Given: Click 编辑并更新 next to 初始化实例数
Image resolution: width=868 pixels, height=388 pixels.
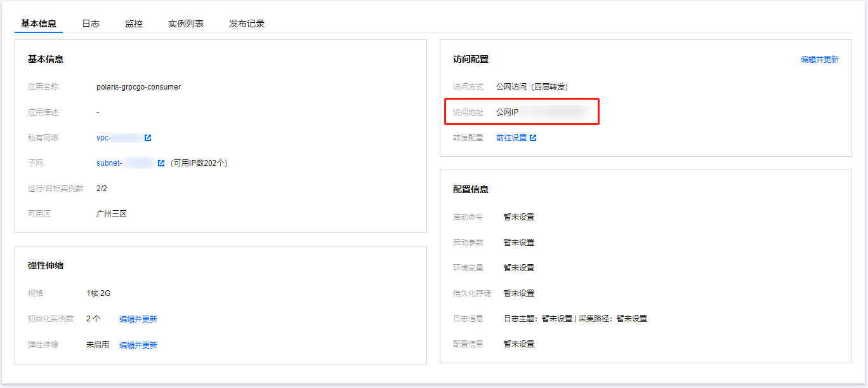Looking at the screenshot, I should click(138, 319).
